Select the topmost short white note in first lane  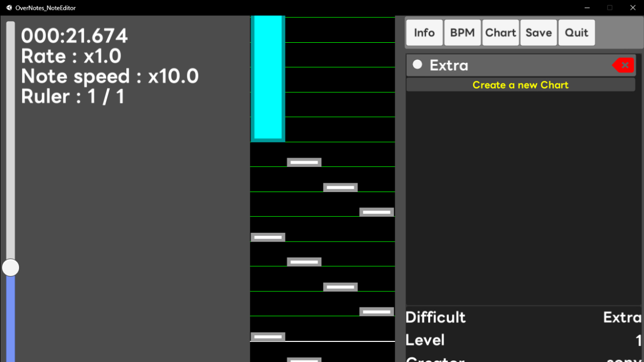(268, 237)
